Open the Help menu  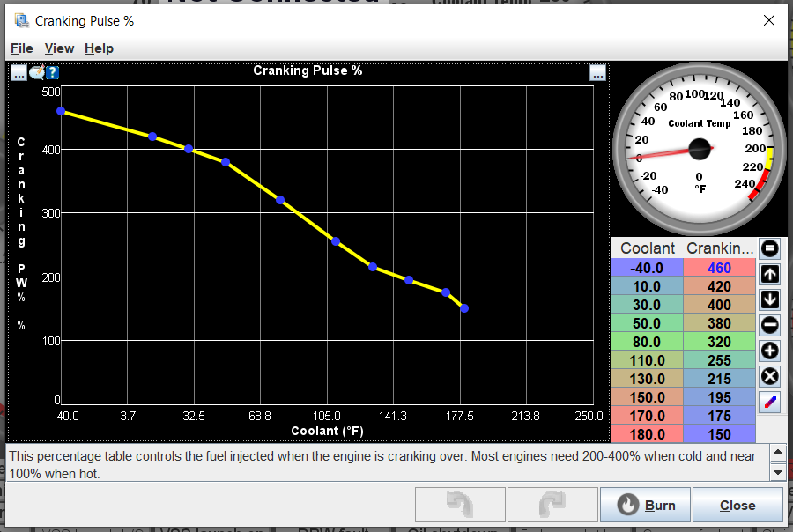pos(99,48)
